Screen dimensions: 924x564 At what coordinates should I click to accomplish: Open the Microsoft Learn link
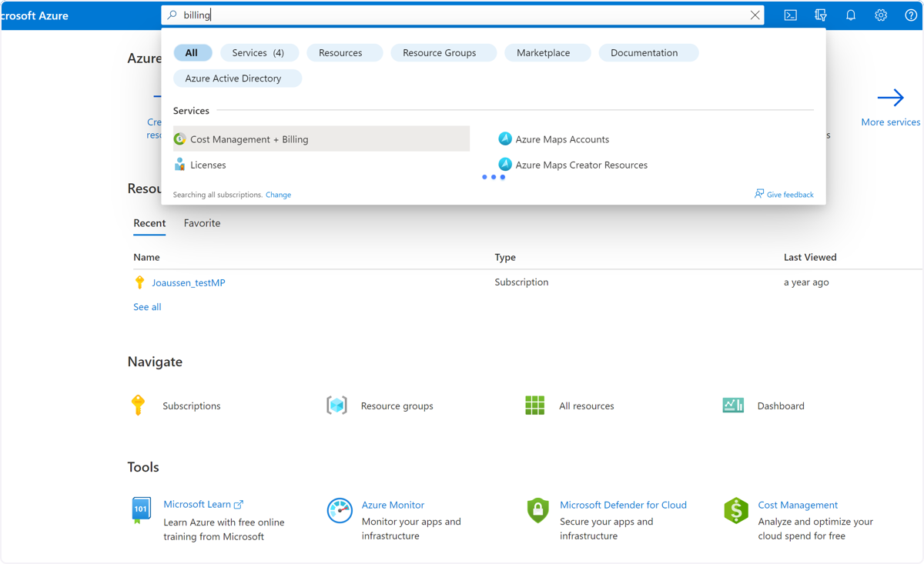(203, 505)
